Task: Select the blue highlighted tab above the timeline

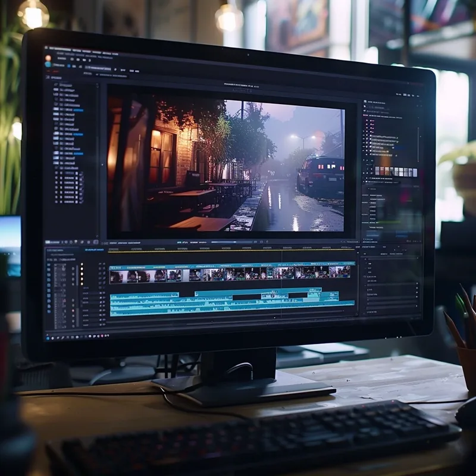Action: point(94,249)
